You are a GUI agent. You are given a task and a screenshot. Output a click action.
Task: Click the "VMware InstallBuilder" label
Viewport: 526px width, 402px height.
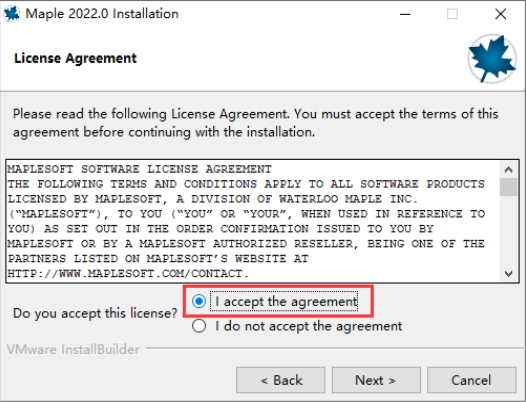coord(73,349)
